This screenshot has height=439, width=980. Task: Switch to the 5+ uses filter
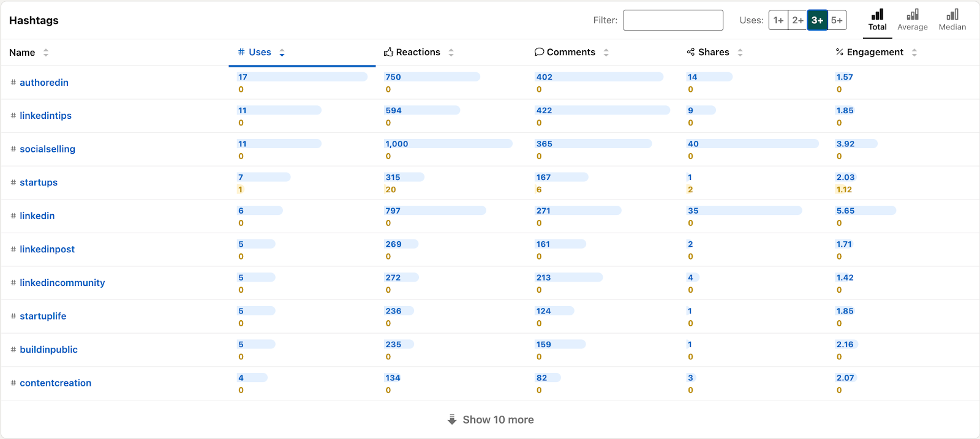(x=837, y=20)
